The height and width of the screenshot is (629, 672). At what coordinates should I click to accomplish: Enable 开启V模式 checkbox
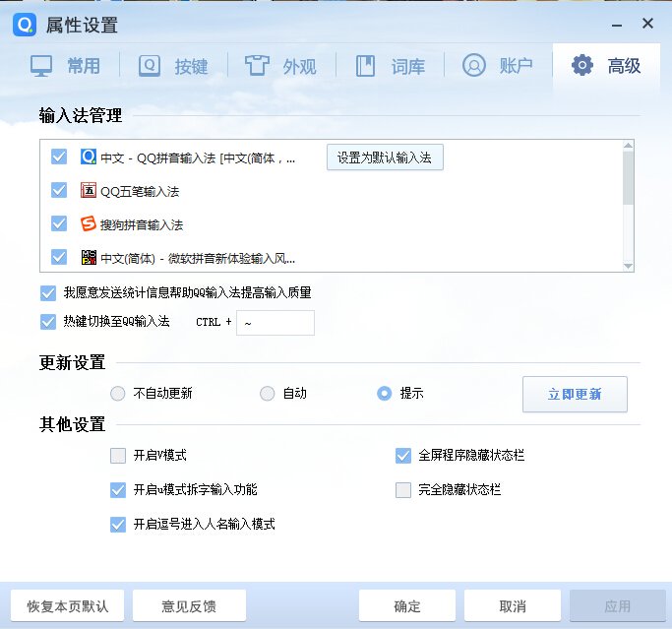click(x=118, y=456)
